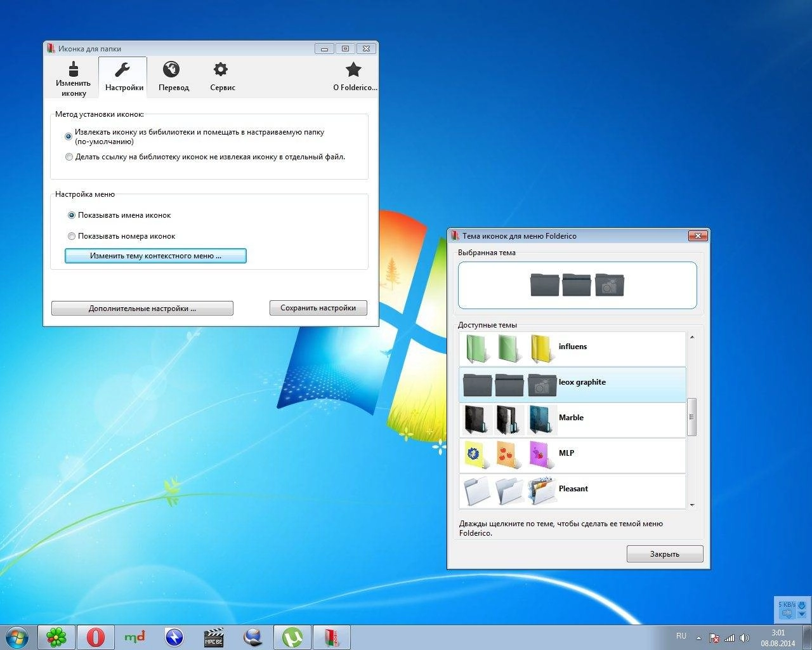Open Folderico red folder taskbar icon
Viewport: 812px width, 650px height.
tap(332, 637)
